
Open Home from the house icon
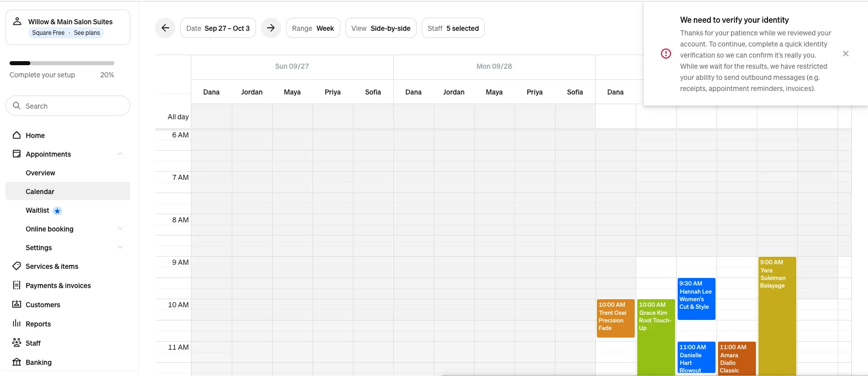[x=17, y=135]
